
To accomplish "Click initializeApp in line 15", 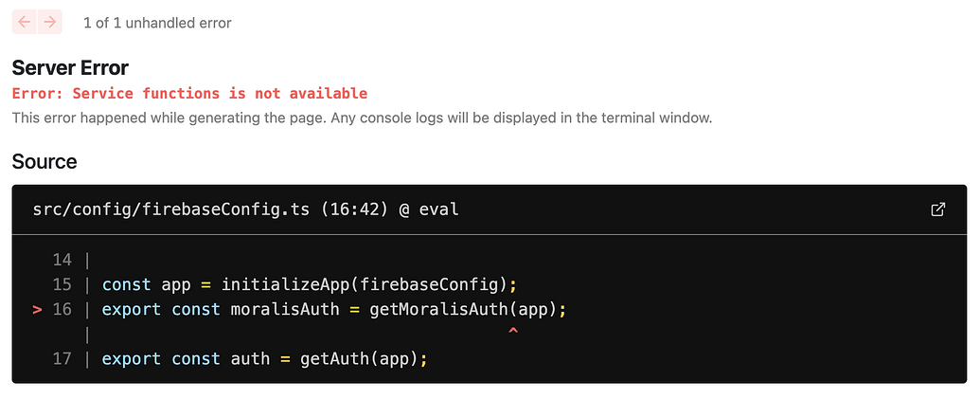I will [x=286, y=284].
